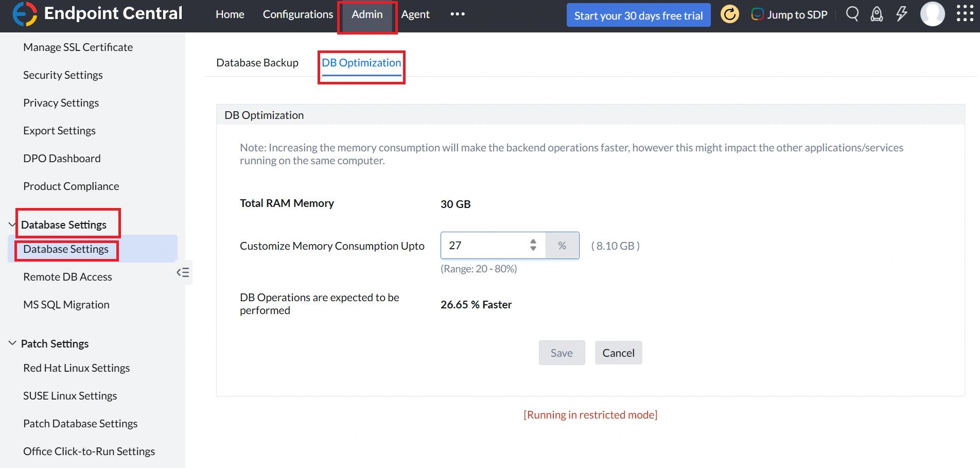This screenshot has height=468, width=980.
Task: Click the '30 GB' total RAM value
Action: tap(456, 204)
